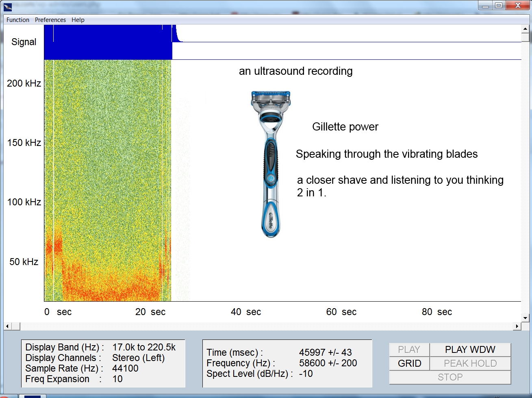Click the Gillette razor image
The image size is (532, 398).
pyautogui.click(x=271, y=163)
